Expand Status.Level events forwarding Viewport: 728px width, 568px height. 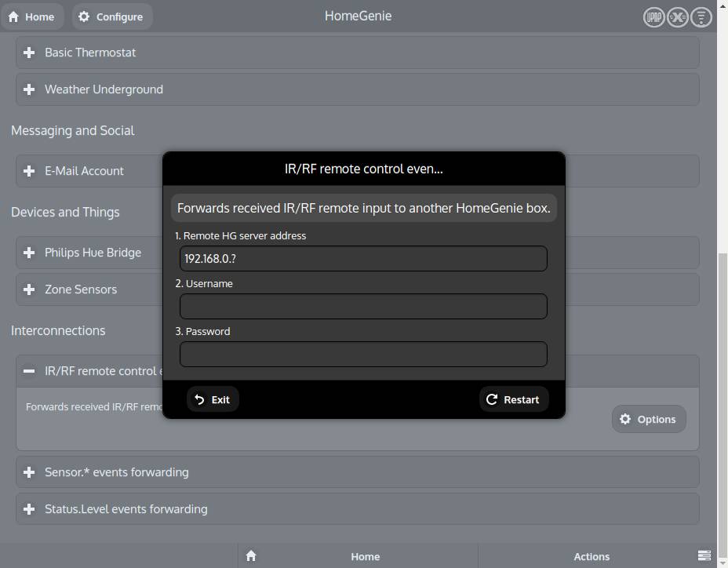coord(358,509)
